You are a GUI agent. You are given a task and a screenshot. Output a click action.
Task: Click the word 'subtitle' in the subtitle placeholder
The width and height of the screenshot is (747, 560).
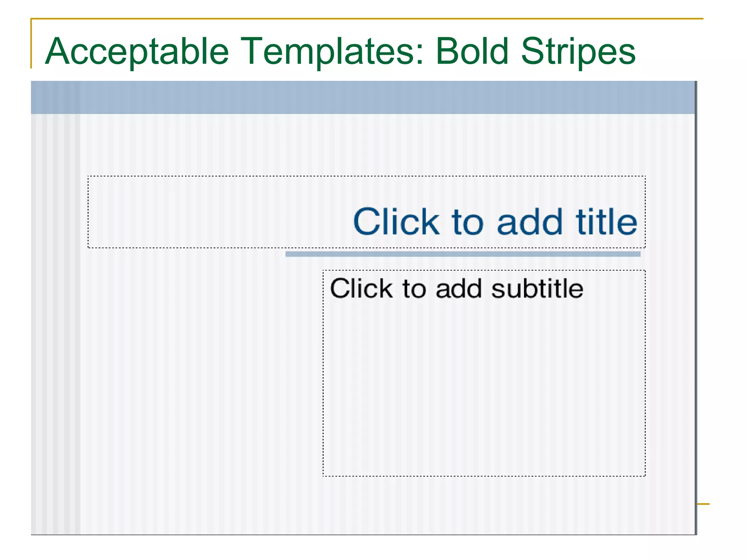pos(537,288)
